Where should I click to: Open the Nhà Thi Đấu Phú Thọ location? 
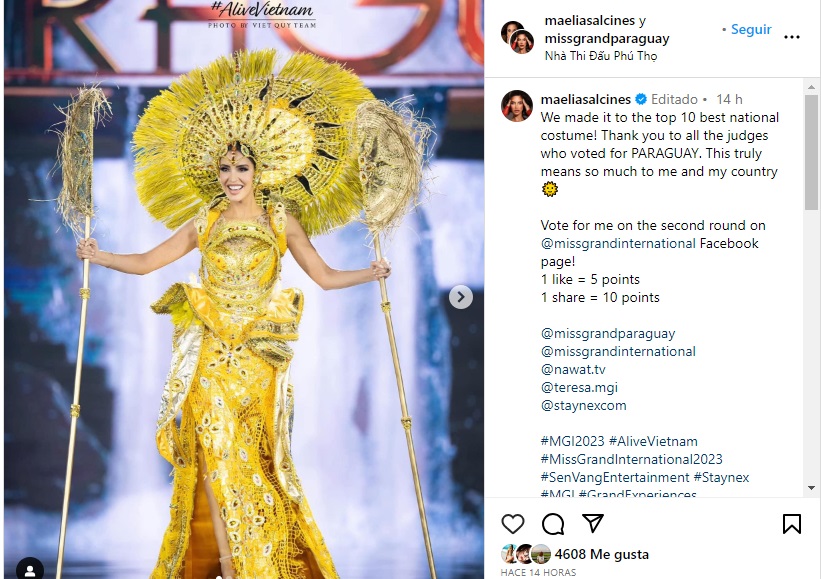click(x=601, y=55)
